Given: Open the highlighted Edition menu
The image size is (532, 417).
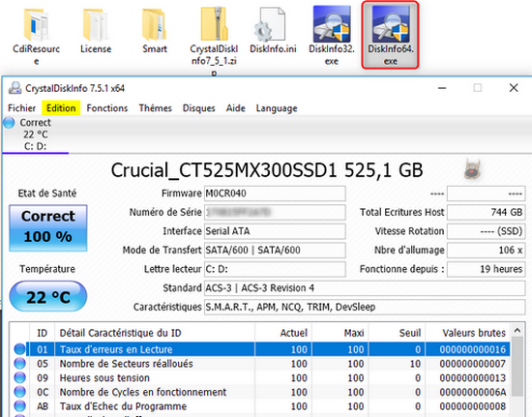Looking at the screenshot, I should click(x=61, y=108).
